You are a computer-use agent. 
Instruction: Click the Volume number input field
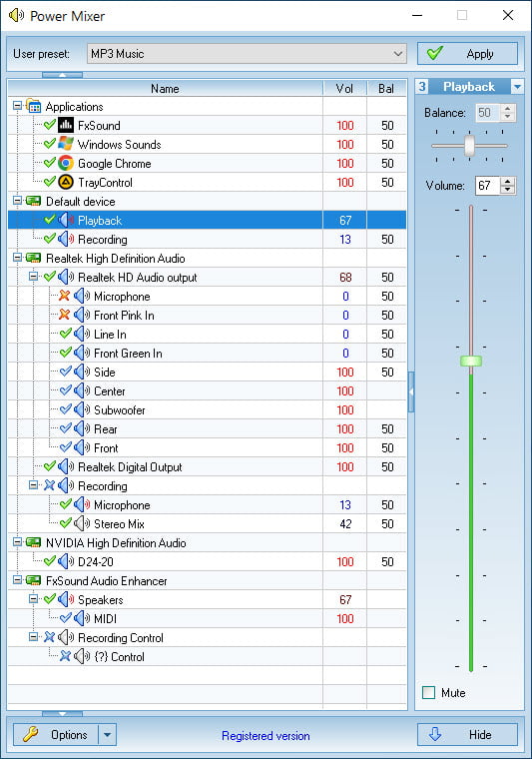487,186
